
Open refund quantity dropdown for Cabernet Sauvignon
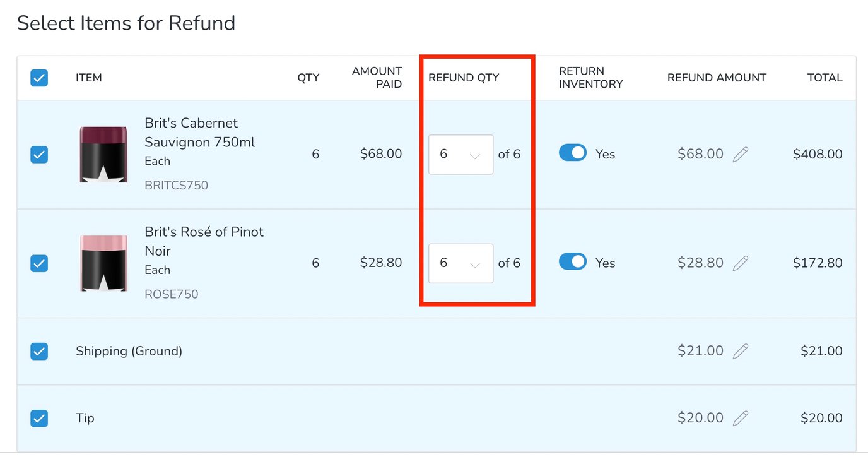click(460, 155)
